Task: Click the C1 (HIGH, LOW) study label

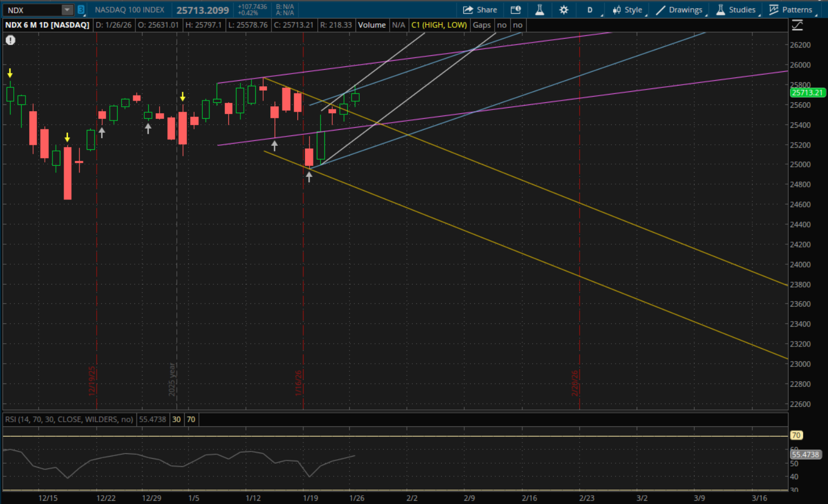Action: pos(439,25)
